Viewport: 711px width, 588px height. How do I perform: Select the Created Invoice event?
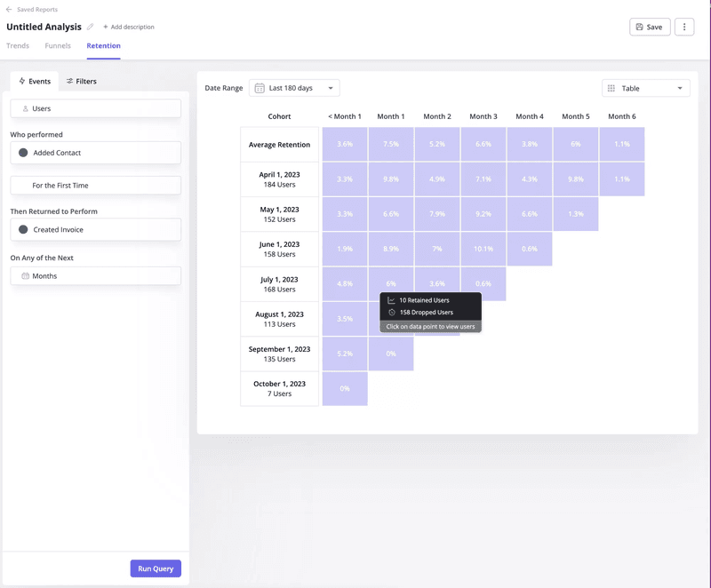[95, 230]
